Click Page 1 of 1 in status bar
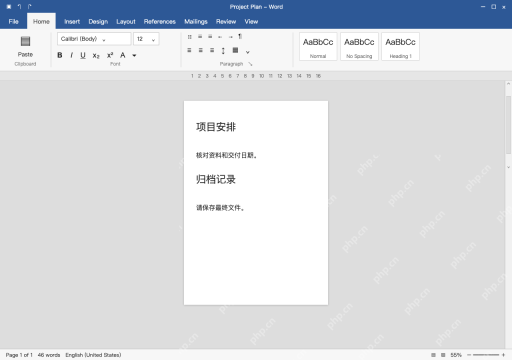Viewport: 512px width, 360px height. 19,355
